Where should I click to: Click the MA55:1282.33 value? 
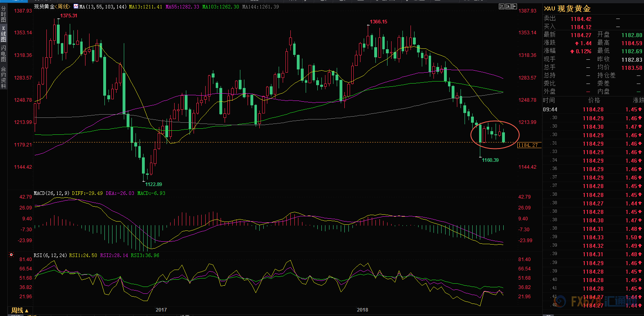point(182,7)
